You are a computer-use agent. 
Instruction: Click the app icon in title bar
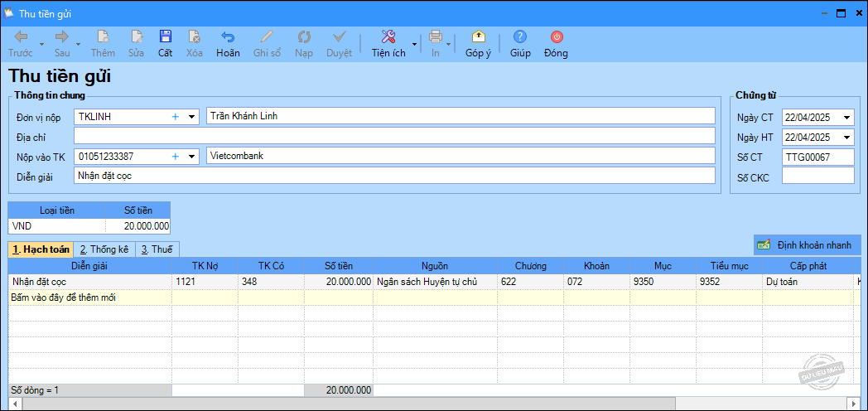[8, 12]
